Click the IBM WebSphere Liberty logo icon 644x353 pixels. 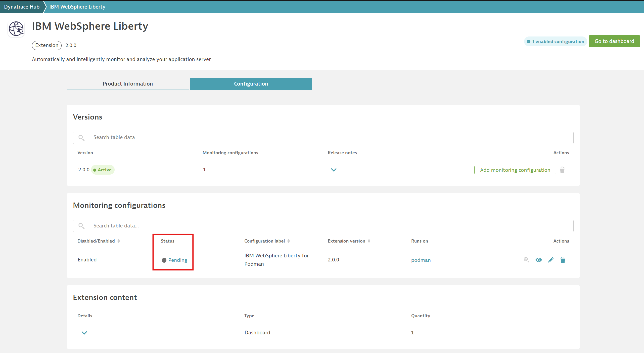pyautogui.click(x=16, y=29)
